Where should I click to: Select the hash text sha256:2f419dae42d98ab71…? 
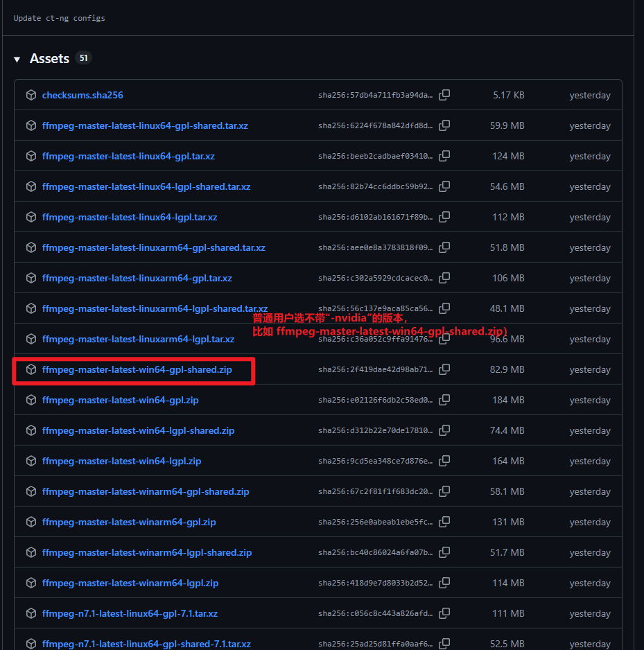pyautogui.click(x=375, y=370)
